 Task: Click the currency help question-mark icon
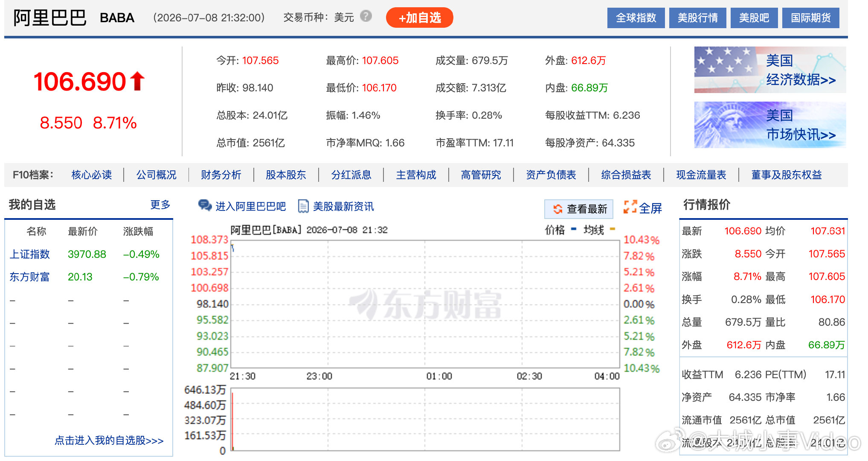point(366,17)
